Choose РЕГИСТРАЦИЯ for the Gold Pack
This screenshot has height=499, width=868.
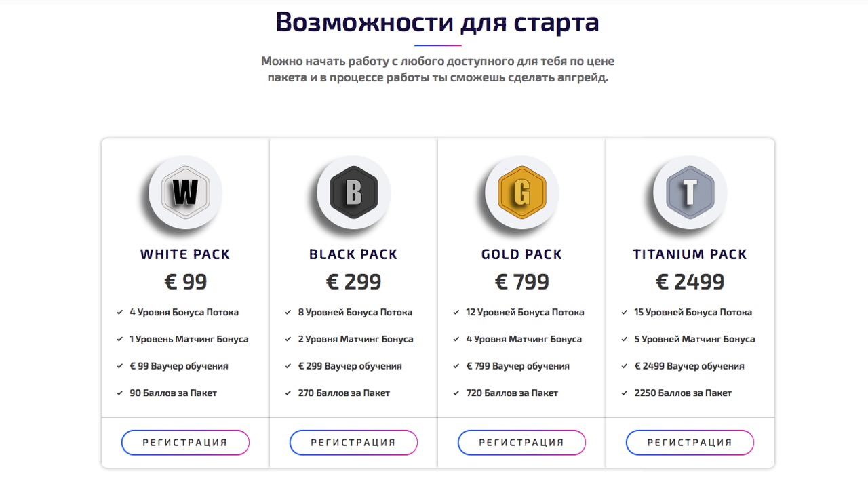(x=521, y=443)
